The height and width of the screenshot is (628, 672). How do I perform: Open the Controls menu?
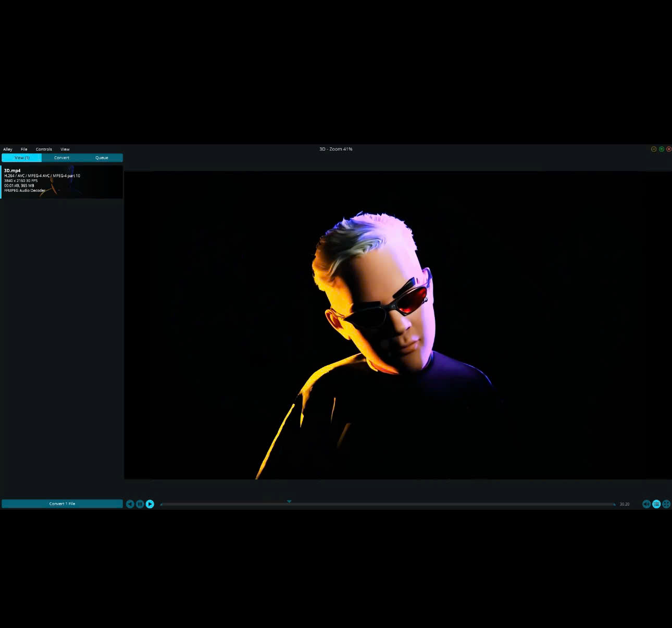[x=44, y=149]
